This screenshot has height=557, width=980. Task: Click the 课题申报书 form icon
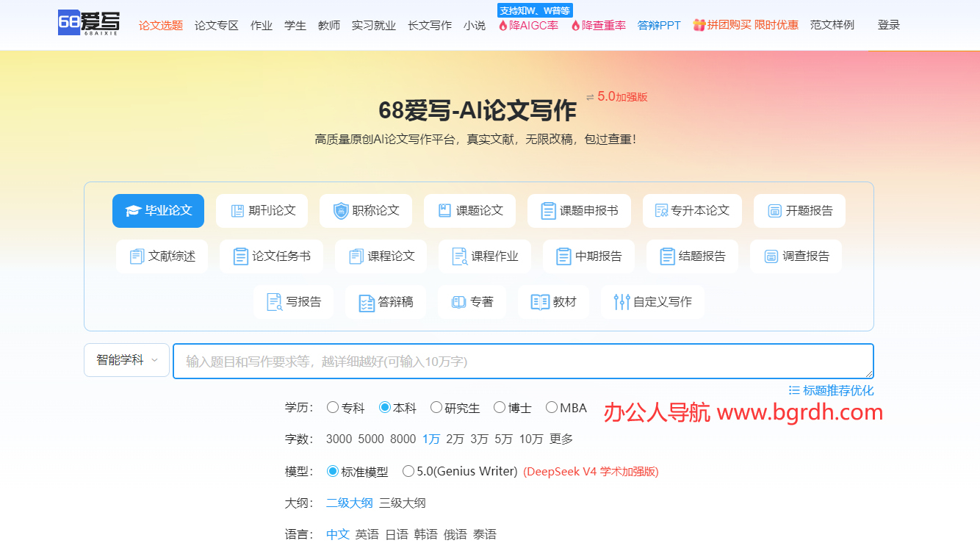tap(548, 211)
